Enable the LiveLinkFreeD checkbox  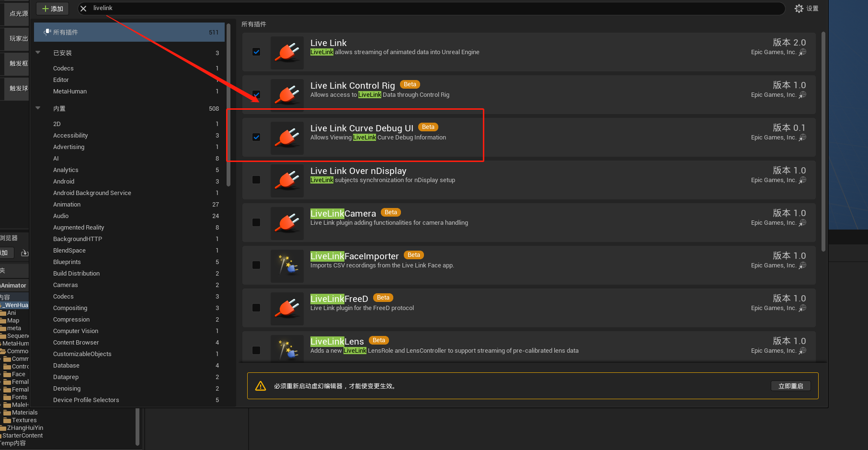point(256,308)
